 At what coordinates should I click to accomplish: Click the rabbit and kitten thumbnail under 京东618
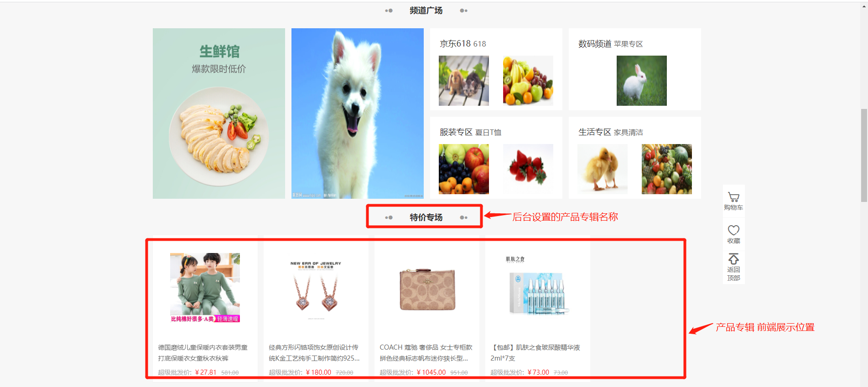tap(463, 81)
